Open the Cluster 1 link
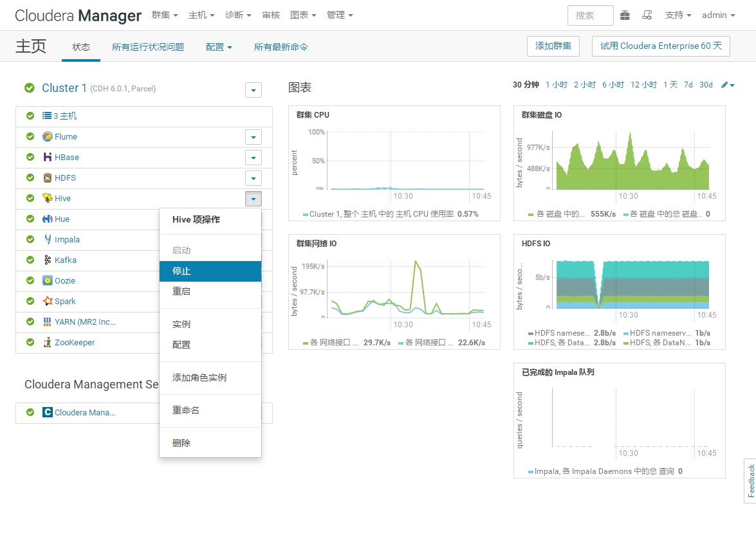Screen dimensions: 756x553 (64, 88)
